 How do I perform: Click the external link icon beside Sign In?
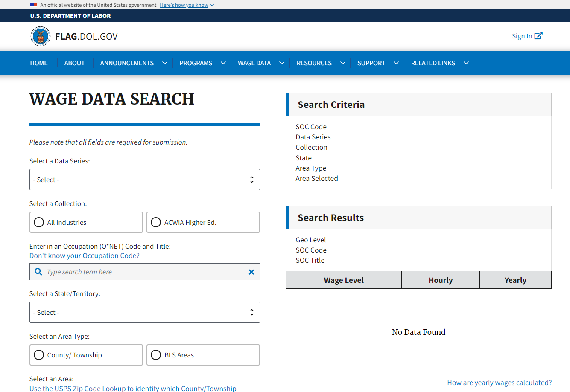pos(538,36)
